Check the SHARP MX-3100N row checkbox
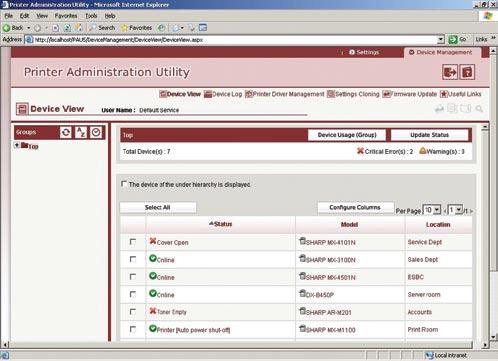 coord(133,259)
